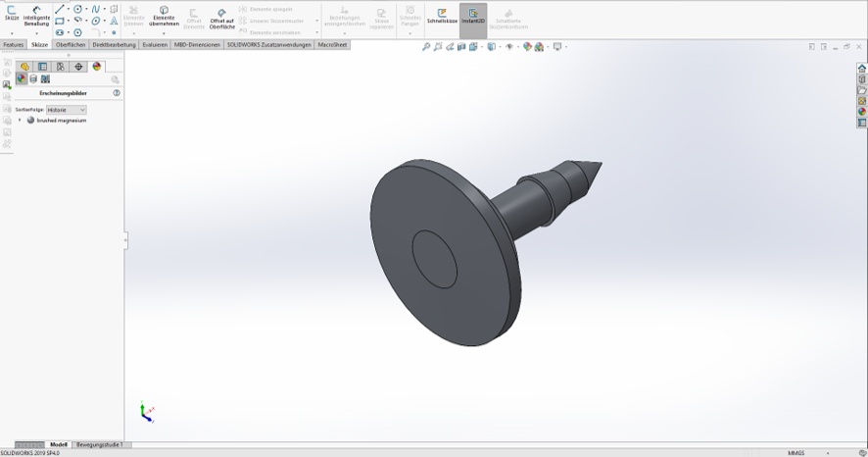Open Intelligente Bemaßung dropdown arrow
The width and height of the screenshot is (868, 457).
[x=36, y=33]
